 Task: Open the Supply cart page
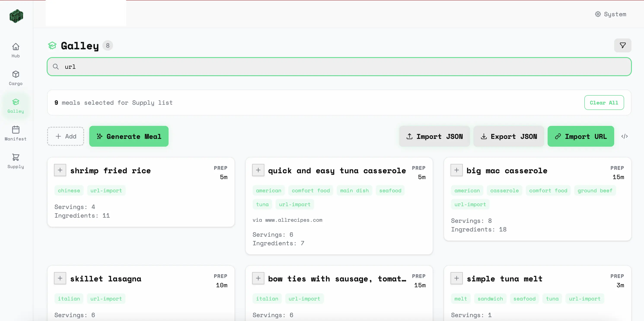pyautogui.click(x=16, y=161)
